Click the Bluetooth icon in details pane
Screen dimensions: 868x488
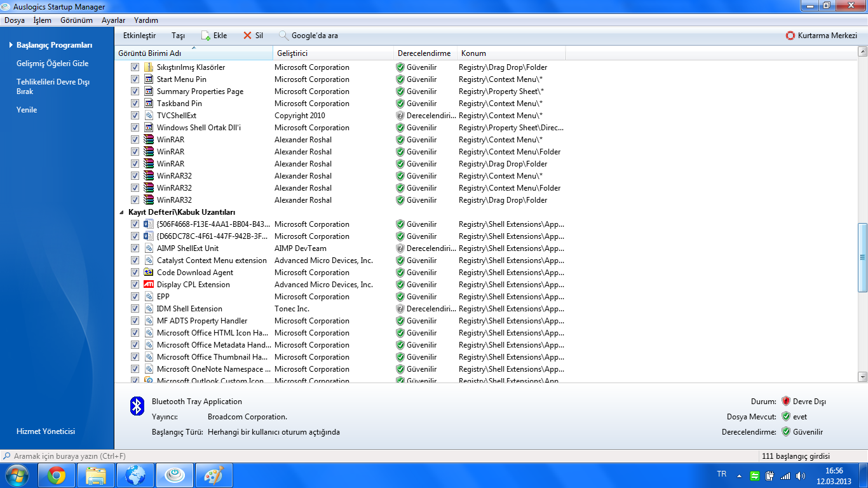[137, 406]
